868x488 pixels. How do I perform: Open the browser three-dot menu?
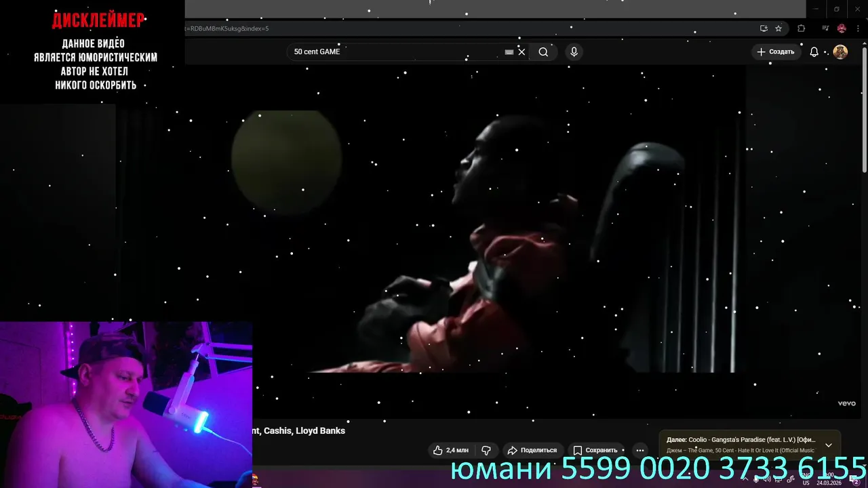[858, 28]
